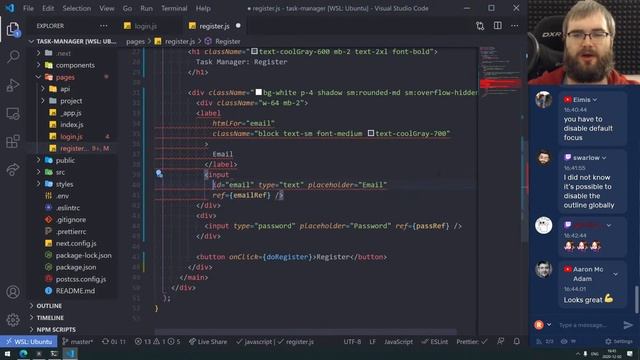Click the master branch in status bar
Viewport: 640px width, 360px height.
[x=78, y=342]
